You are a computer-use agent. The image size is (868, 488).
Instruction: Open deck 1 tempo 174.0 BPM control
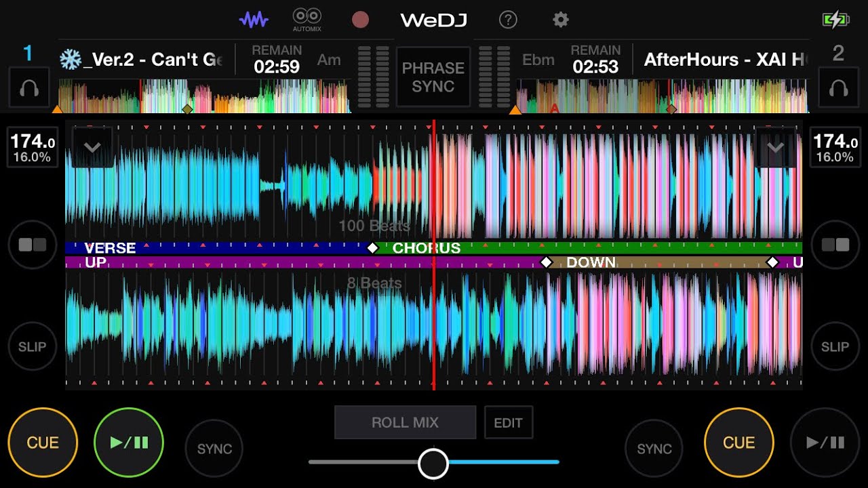pos(33,148)
